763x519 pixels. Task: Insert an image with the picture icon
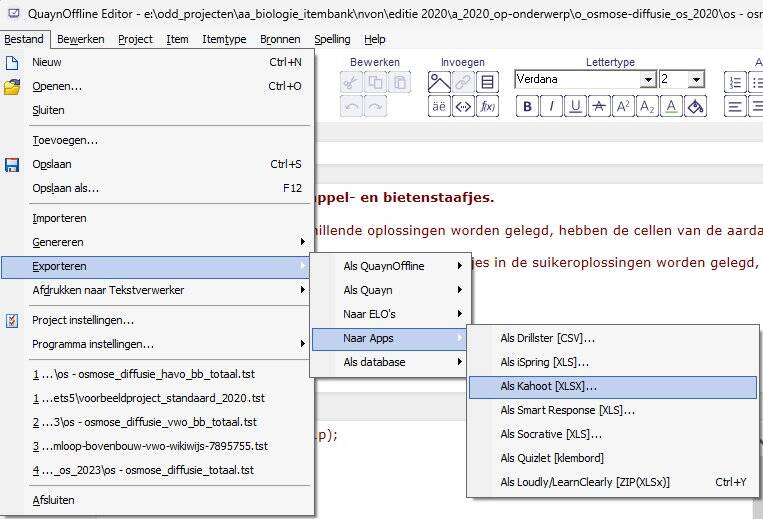pos(439,82)
